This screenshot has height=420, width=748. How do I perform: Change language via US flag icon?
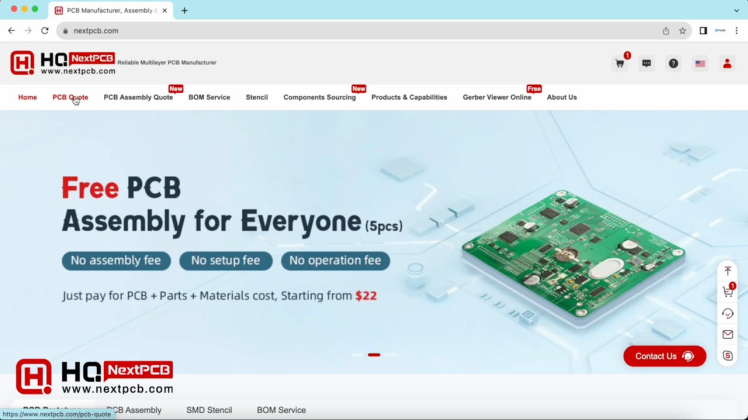700,63
